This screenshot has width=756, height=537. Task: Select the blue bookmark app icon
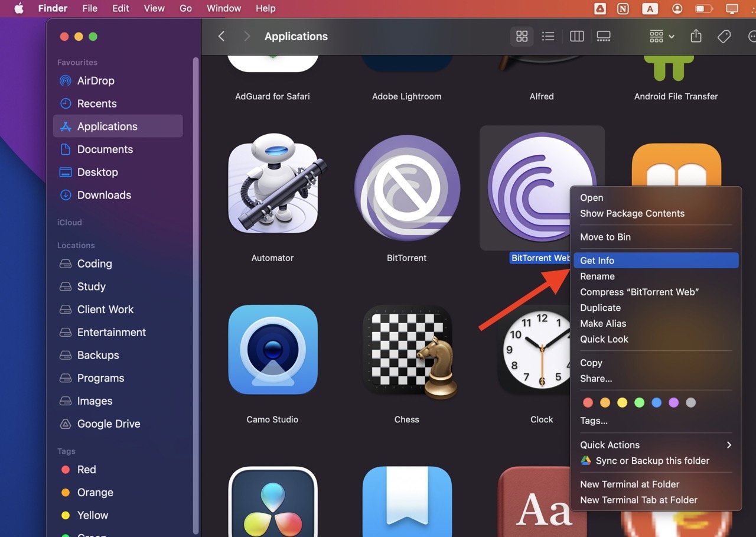[x=407, y=502]
